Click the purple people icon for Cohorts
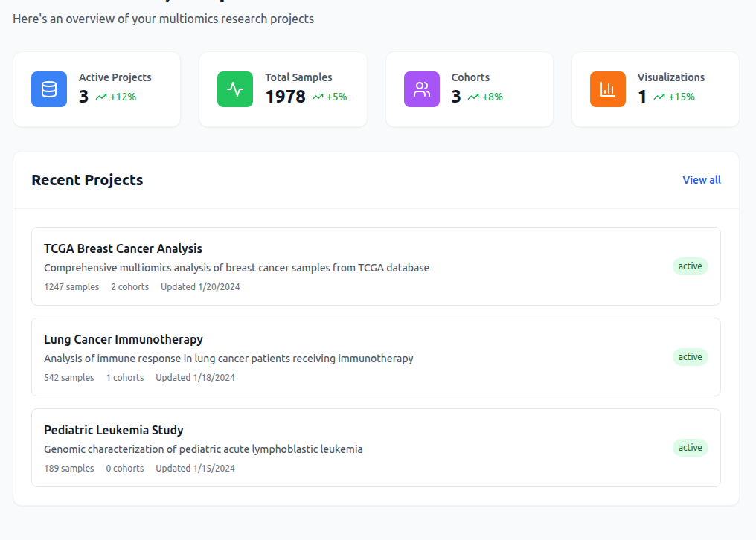Viewport: 756px width, 540px height. (x=422, y=89)
